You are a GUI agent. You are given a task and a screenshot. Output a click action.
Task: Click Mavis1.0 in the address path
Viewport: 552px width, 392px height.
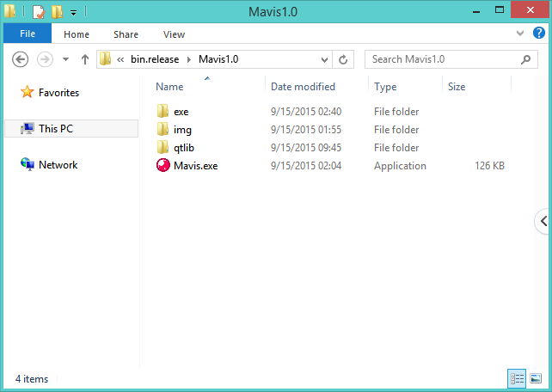218,59
